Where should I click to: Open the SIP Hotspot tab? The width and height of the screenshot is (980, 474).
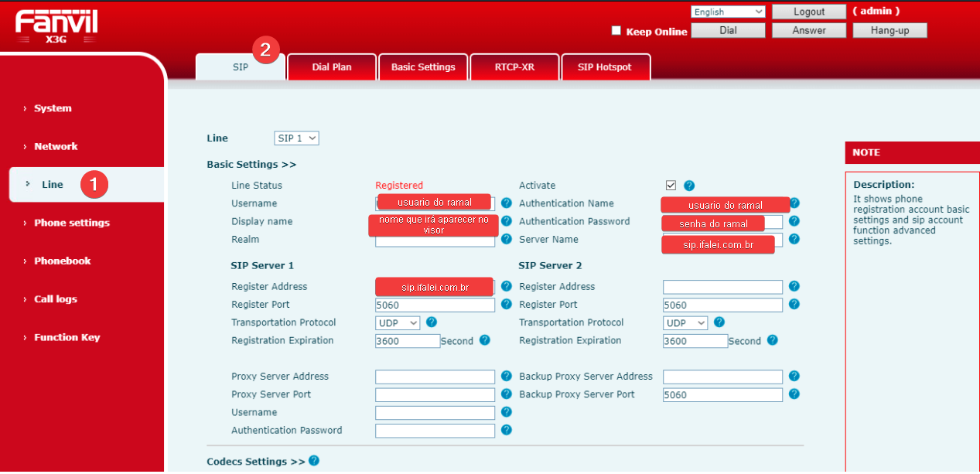pyautogui.click(x=605, y=67)
